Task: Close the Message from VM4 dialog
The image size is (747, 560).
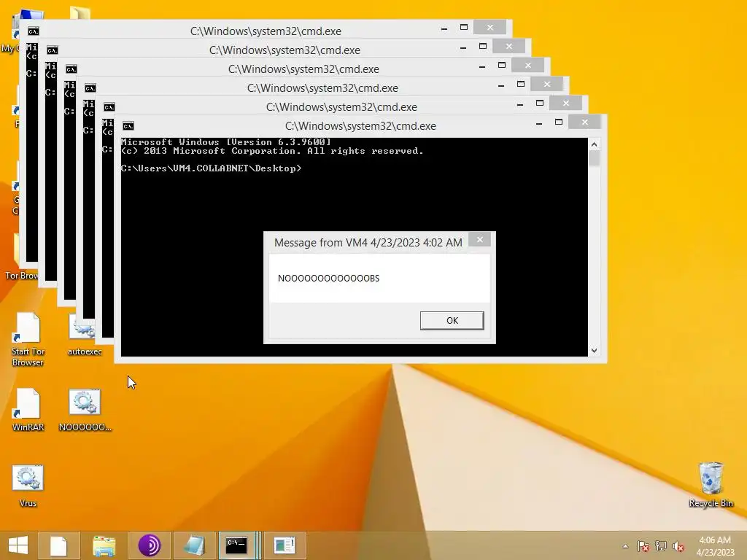Action: (x=480, y=239)
